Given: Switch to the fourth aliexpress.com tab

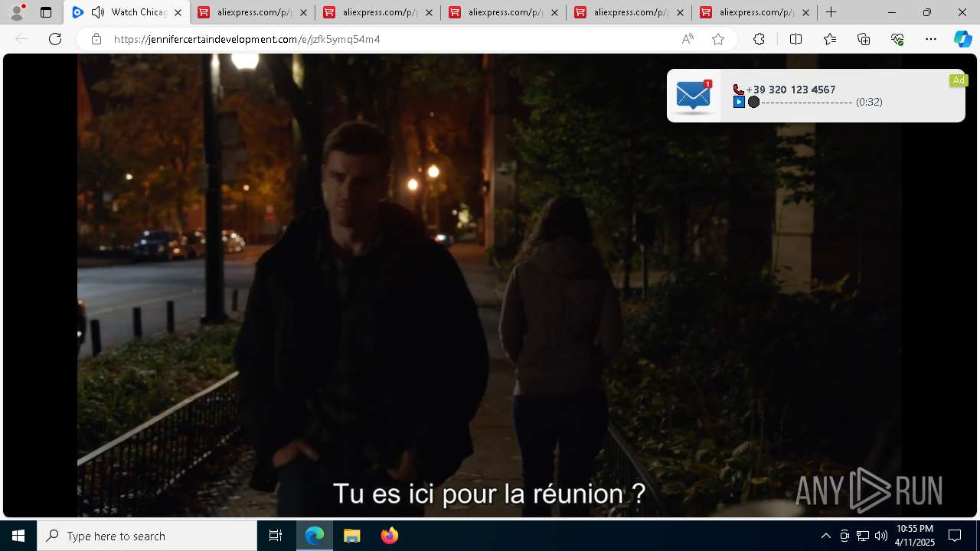Looking at the screenshot, I should (x=629, y=12).
